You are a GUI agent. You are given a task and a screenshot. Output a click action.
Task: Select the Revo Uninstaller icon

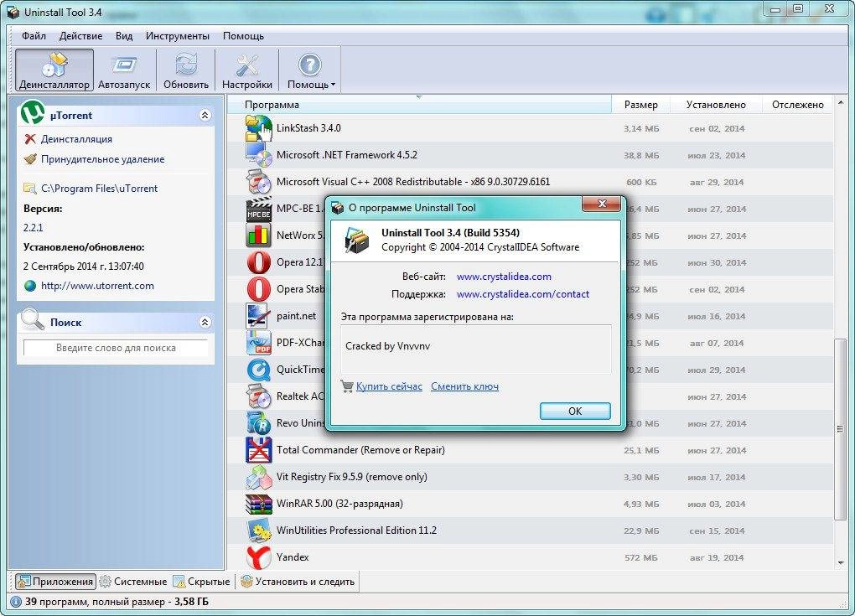258,423
